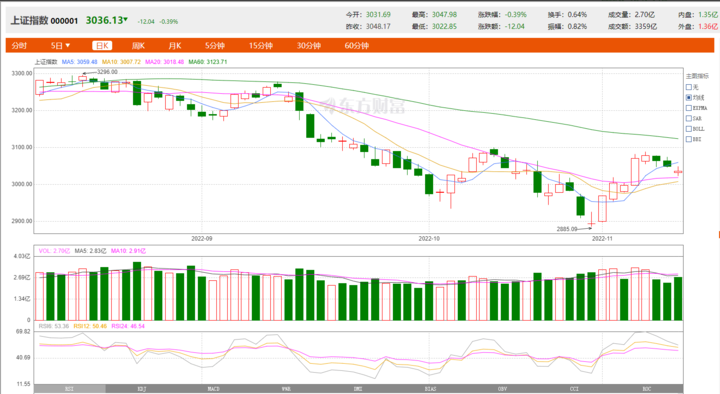Switch to the 5分钟 chart view
The image size is (720, 394).
pos(214,45)
